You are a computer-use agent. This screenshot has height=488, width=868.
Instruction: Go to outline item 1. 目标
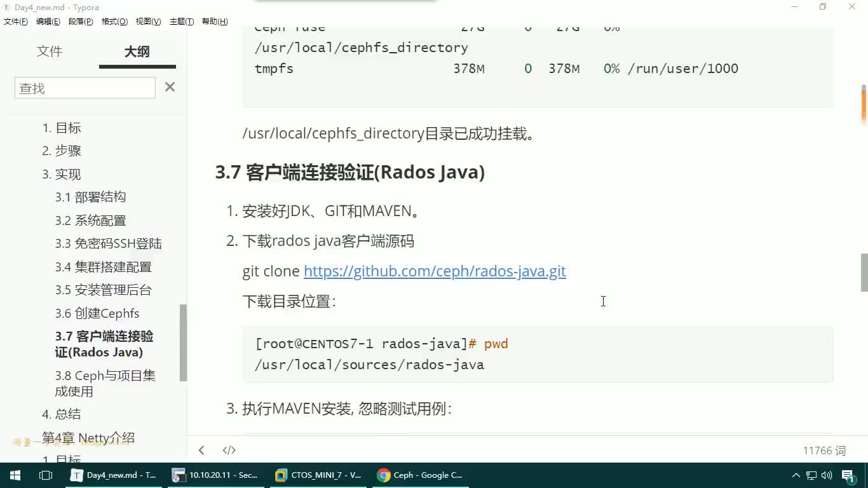(62, 128)
